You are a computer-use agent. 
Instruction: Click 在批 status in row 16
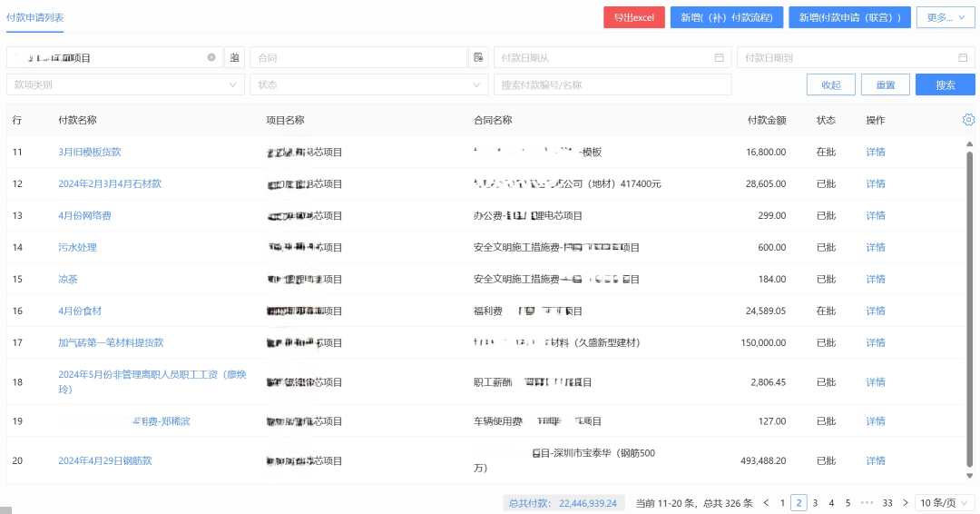click(x=826, y=311)
